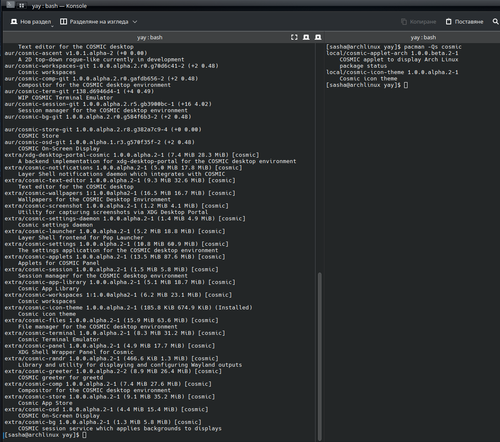
Task: Click the left pane bottom prompt line
Action: [x=45, y=435]
